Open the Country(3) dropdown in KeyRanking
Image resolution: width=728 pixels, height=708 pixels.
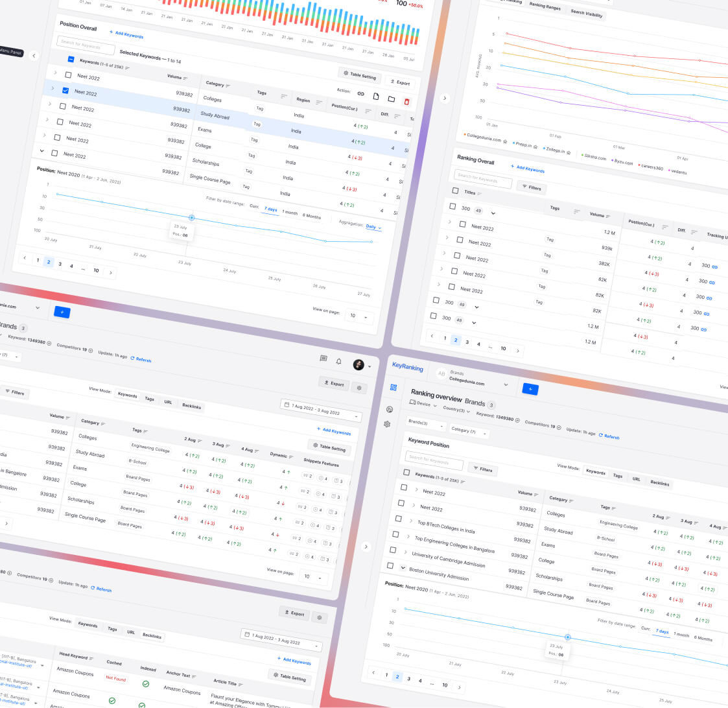[x=456, y=409]
